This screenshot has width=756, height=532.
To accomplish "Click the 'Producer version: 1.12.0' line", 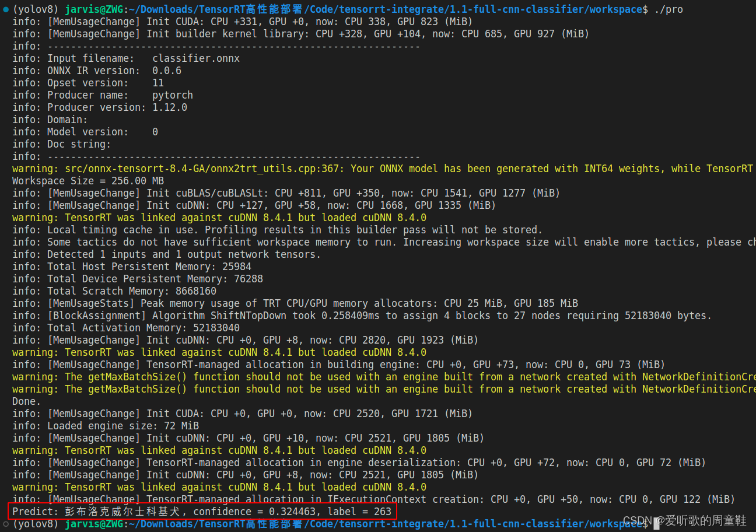I will (100, 107).
